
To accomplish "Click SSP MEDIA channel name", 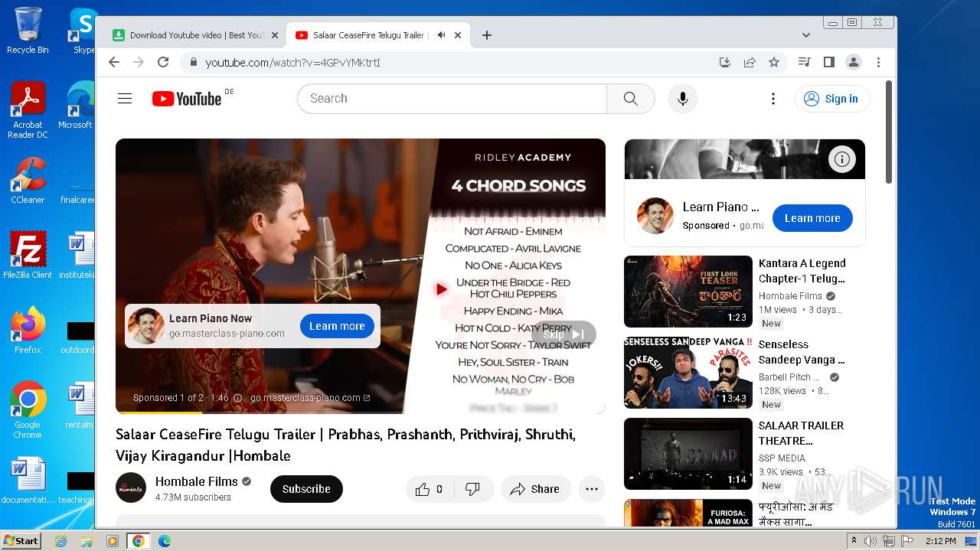I will [x=782, y=458].
